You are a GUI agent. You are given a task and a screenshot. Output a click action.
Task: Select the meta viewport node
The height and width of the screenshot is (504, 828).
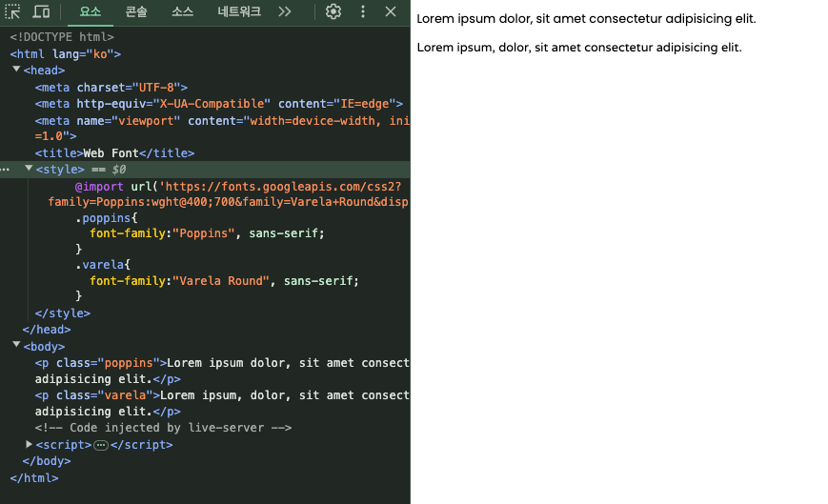pyautogui.click(x=222, y=129)
